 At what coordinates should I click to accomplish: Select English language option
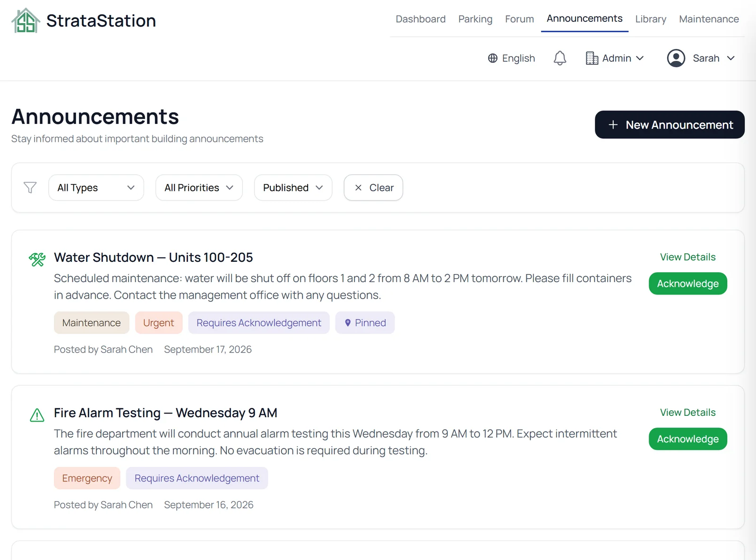(x=511, y=58)
